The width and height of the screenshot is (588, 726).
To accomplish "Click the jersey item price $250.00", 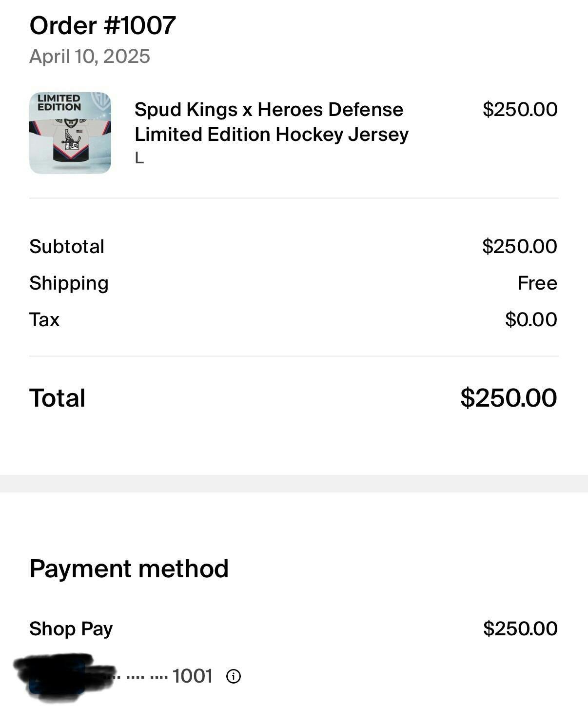I will (x=520, y=109).
